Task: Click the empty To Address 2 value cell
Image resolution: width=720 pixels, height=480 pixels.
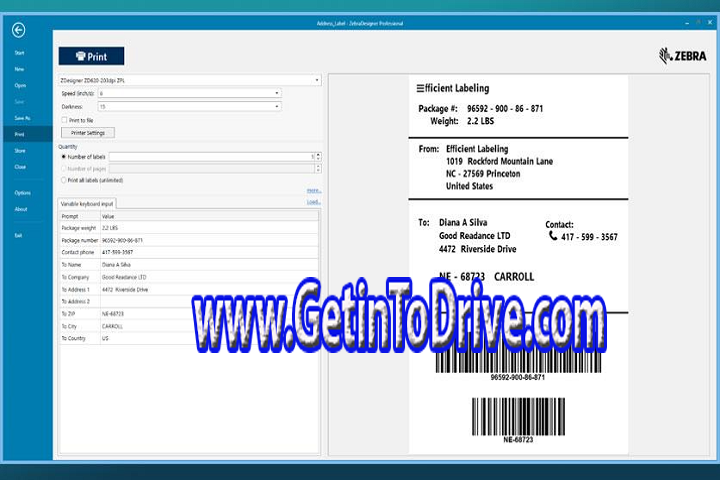Action: point(209,301)
